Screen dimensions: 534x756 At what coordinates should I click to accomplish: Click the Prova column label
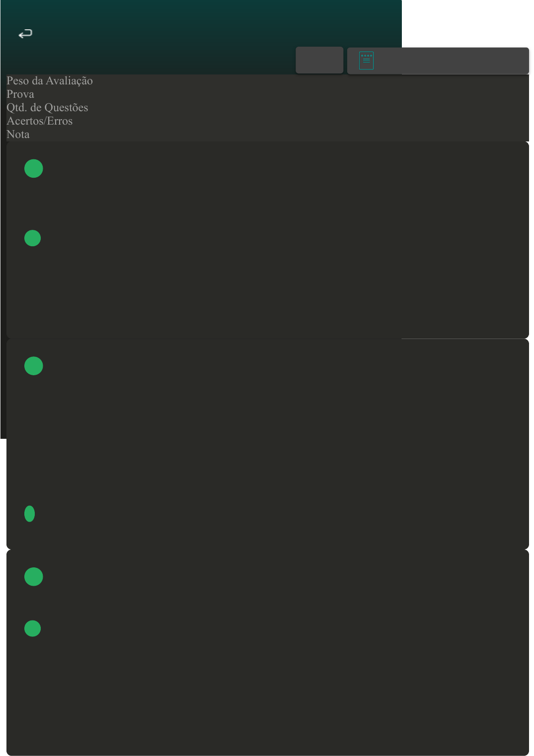tap(20, 94)
